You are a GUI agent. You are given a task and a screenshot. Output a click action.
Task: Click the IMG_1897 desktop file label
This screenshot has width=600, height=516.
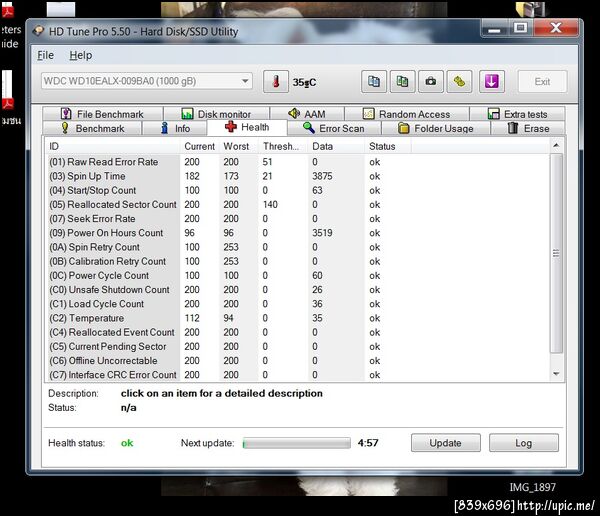pos(532,487)
